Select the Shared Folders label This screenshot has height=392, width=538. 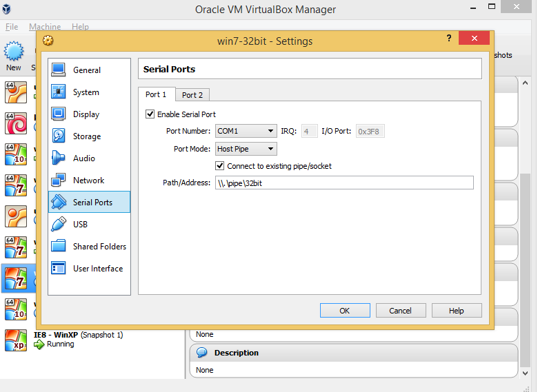point(99,247)
